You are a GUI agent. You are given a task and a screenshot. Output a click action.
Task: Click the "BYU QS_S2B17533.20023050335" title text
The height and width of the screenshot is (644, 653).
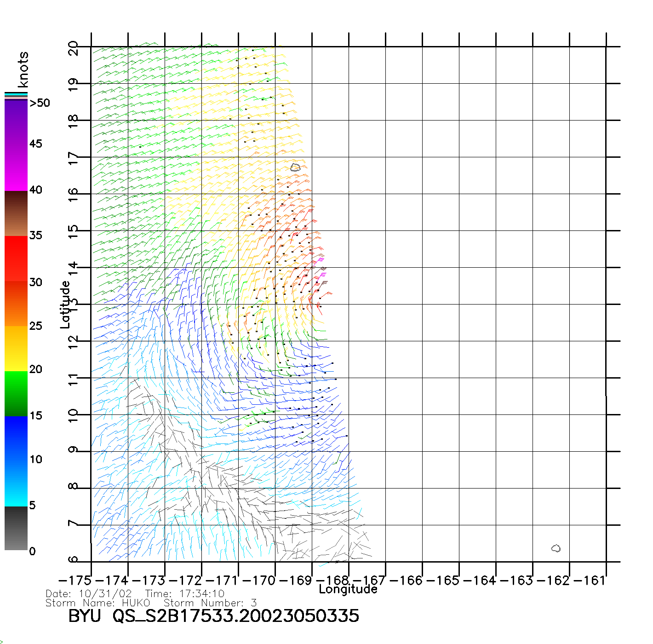click(x=213, y=616)
